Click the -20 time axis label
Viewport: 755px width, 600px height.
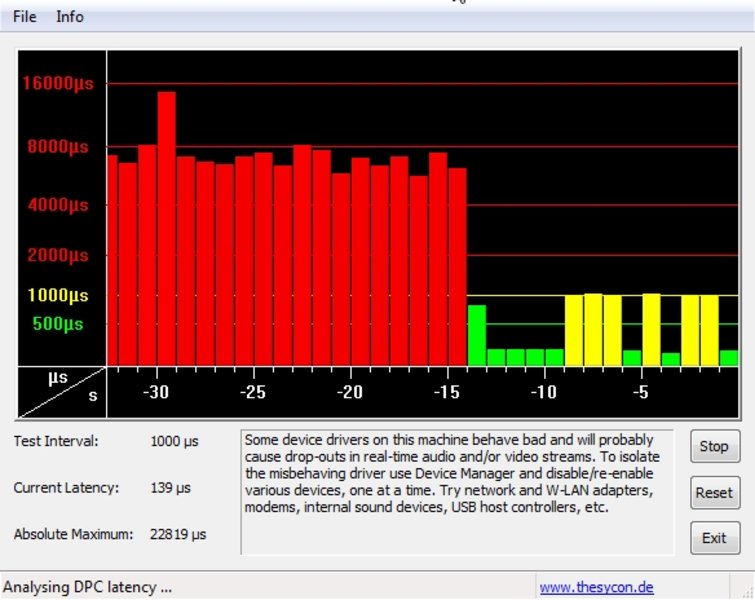[350, 392]
